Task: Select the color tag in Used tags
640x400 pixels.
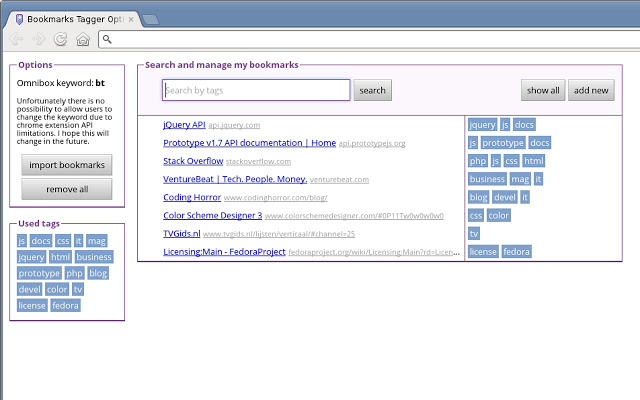Action: coord(57,289)
